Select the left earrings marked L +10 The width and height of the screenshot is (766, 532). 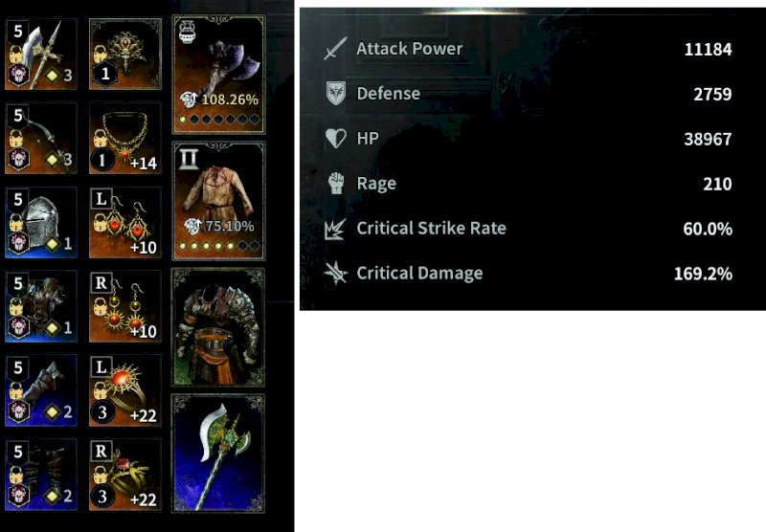click(125, 223)
